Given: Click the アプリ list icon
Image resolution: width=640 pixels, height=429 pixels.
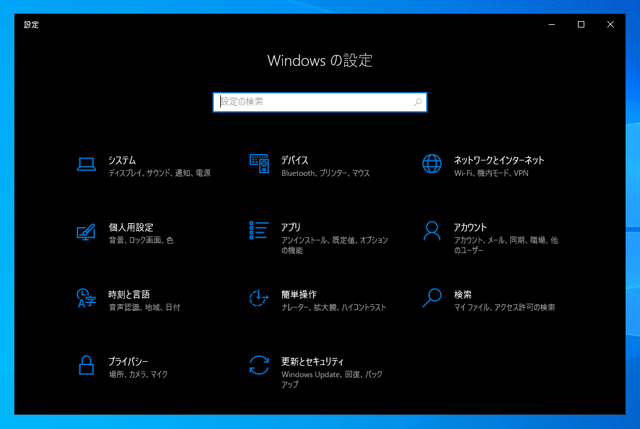Looking at the screenshot, I should (x=259, y=230).
